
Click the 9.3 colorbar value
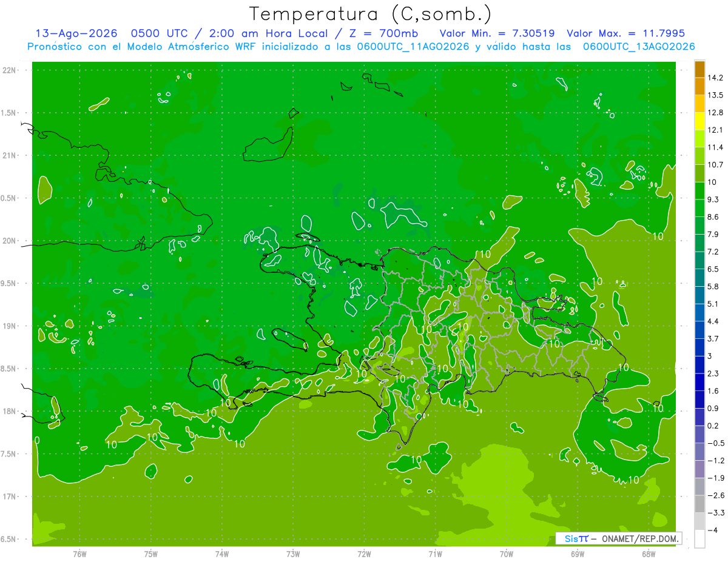pos(714,199)
